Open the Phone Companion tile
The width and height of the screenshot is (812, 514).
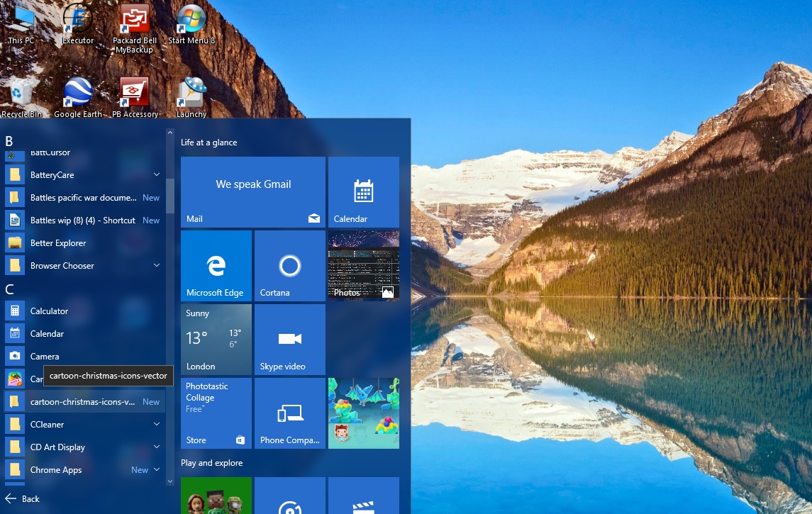(289, 413)
